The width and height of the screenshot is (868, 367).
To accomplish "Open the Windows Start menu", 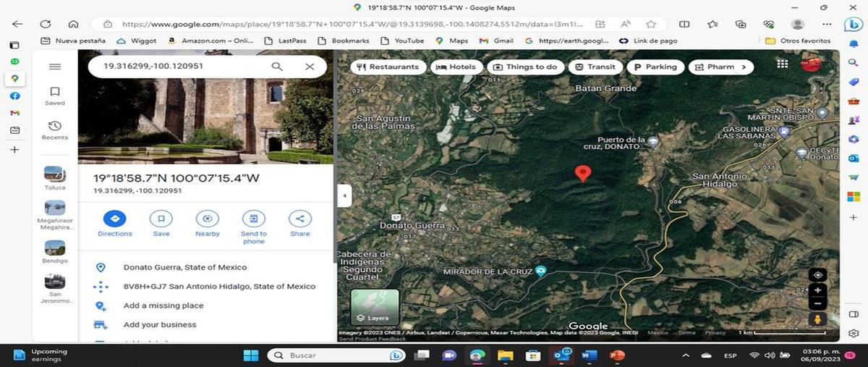I will point(251,355).
